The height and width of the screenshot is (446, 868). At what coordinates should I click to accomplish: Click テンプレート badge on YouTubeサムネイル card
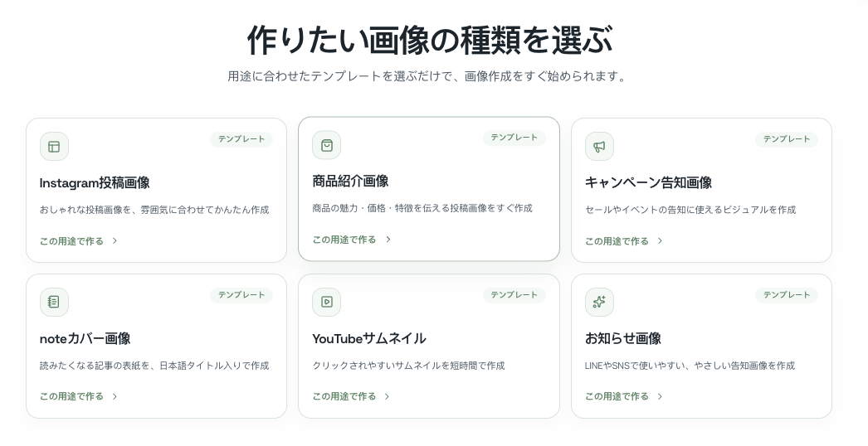514,295
